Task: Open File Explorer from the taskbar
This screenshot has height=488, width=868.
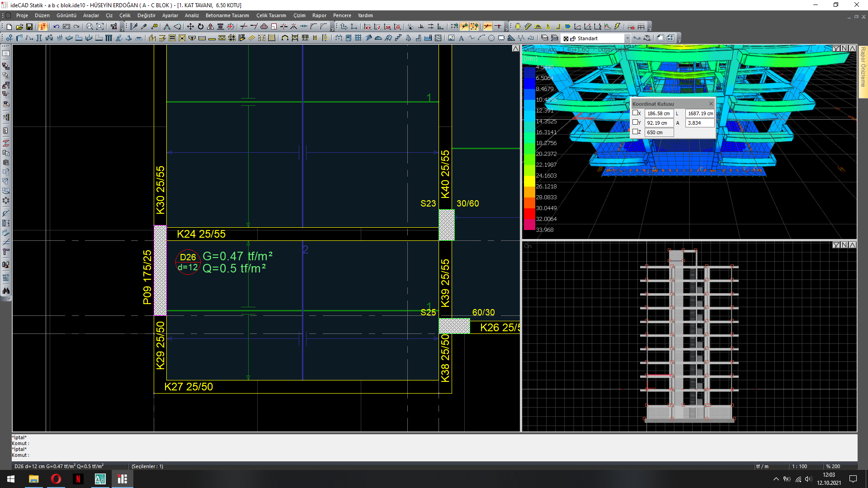Action: tap(34, 479)
